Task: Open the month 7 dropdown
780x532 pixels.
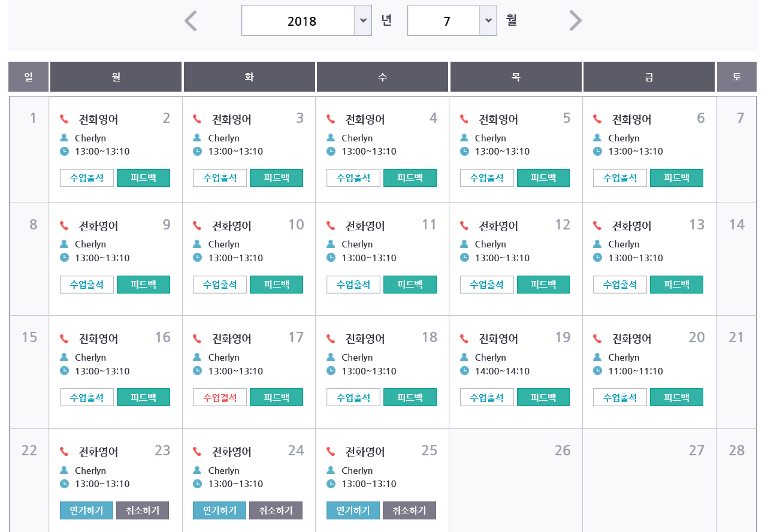Action: coord(488,21)
